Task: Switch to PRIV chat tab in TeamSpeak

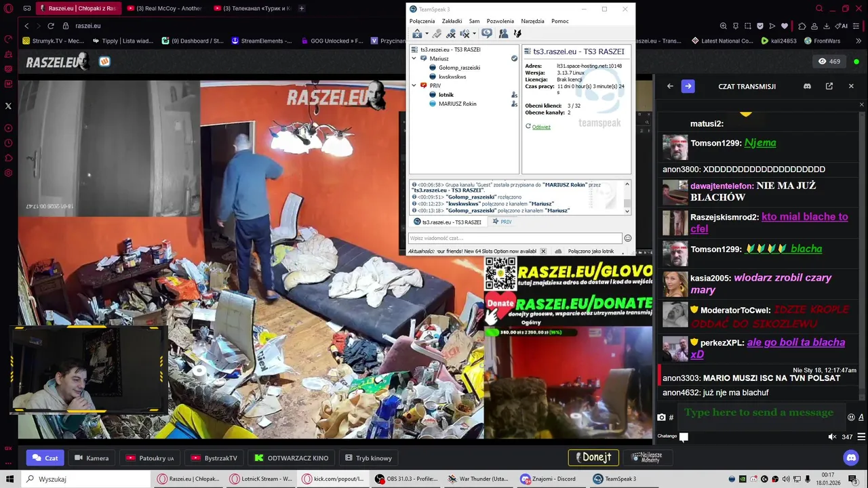Action: tap(502, 222)
